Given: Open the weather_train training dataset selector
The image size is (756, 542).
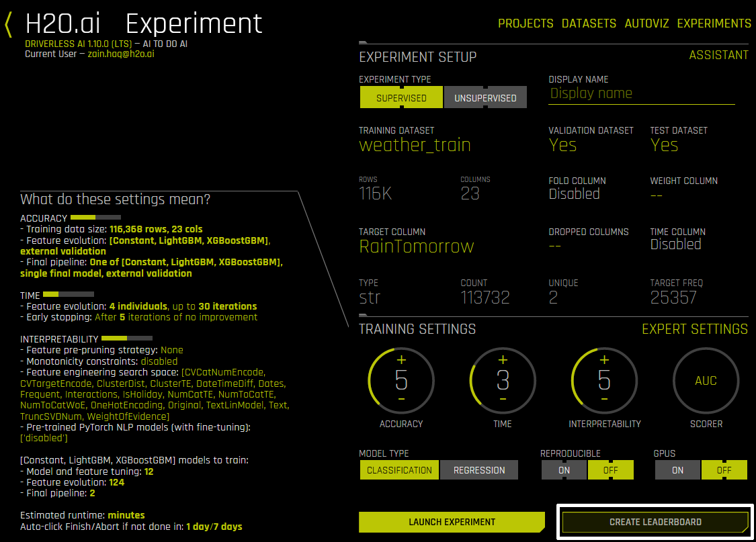Looking at the screenshot, I should tap(415, 145).
